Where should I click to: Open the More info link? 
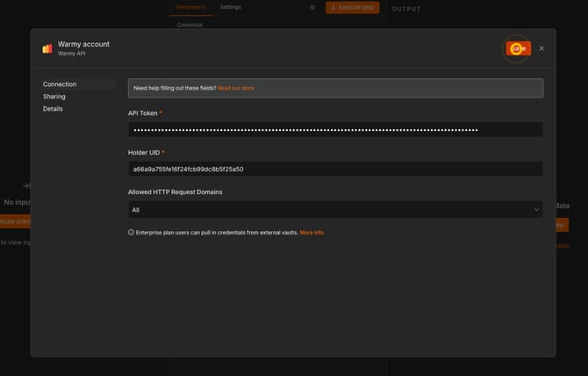click(312, 233)
